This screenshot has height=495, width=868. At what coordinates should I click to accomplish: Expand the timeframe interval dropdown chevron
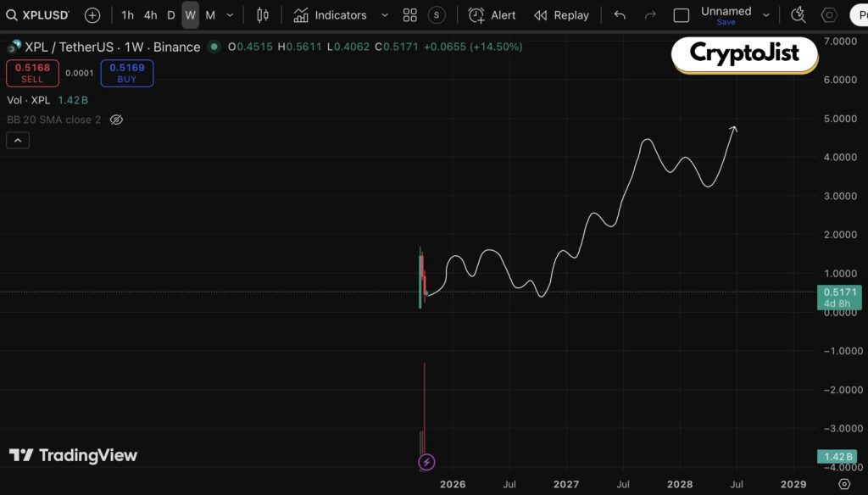click(x=230, y=15)
